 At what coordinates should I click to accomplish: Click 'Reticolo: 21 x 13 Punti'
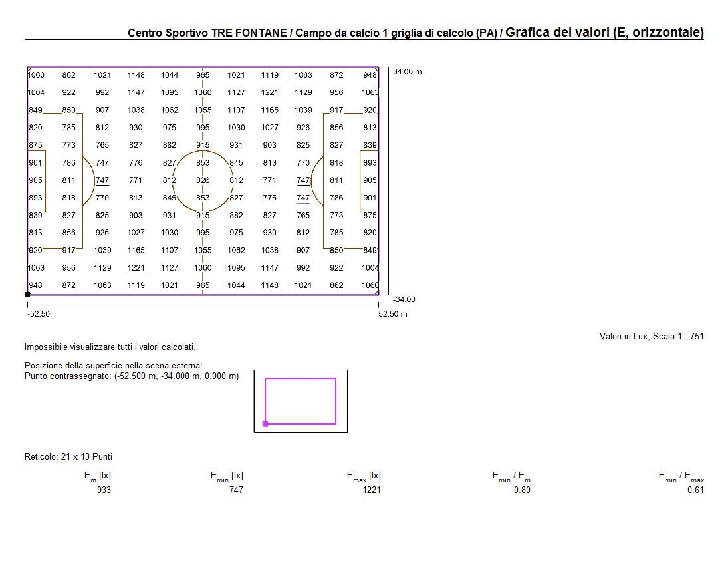pyautogui.click(x=68, y=456)
